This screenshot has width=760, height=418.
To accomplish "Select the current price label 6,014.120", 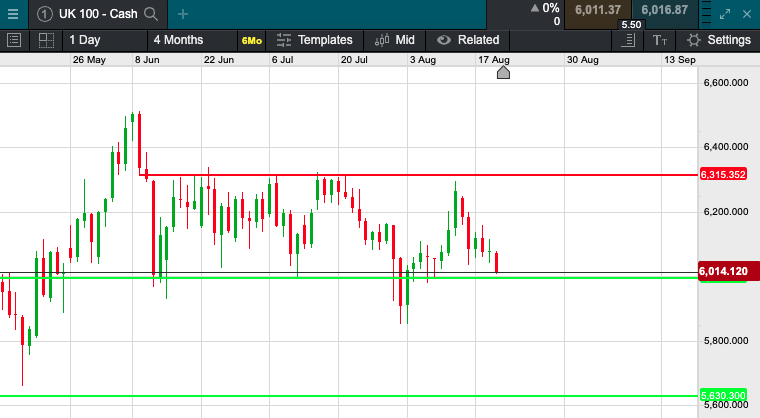I will [x=728, y=271].
